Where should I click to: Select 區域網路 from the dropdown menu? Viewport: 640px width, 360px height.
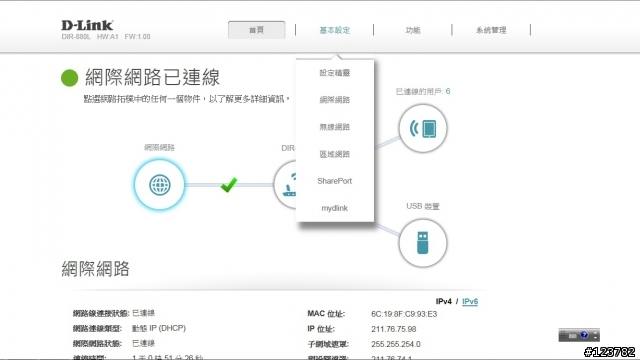(x=335, y=154)
